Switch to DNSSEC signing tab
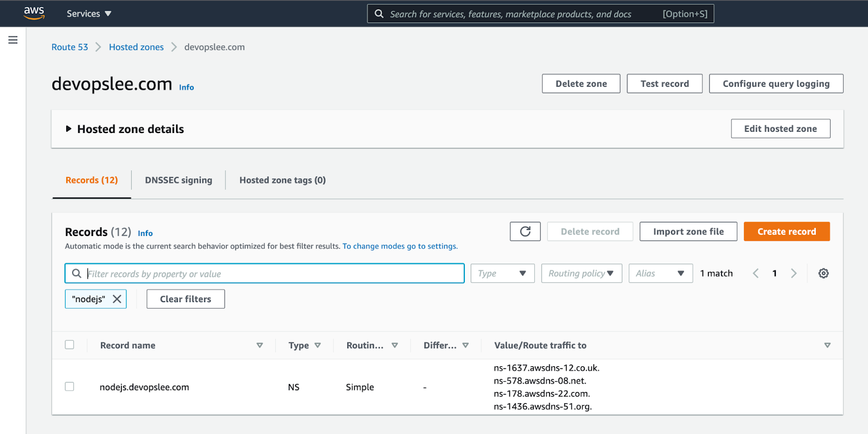The image size is (868, 434). (x=178, y=180)
